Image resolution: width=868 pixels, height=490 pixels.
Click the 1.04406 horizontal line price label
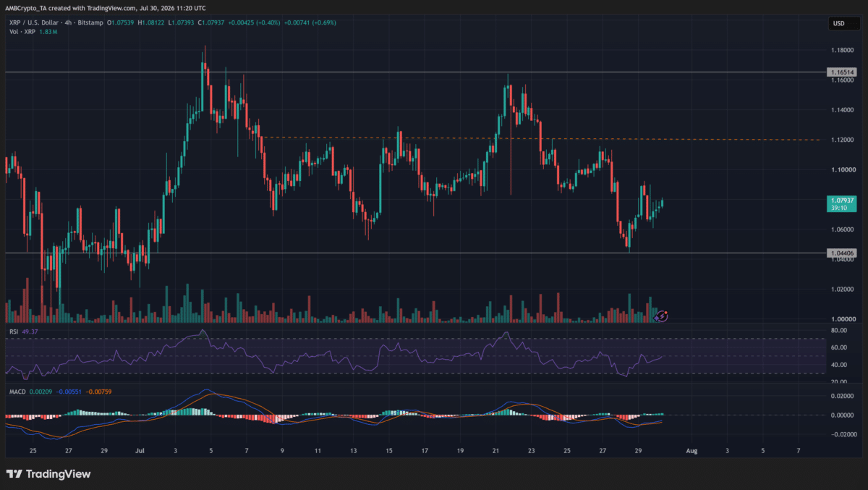(x=842, y=253)
